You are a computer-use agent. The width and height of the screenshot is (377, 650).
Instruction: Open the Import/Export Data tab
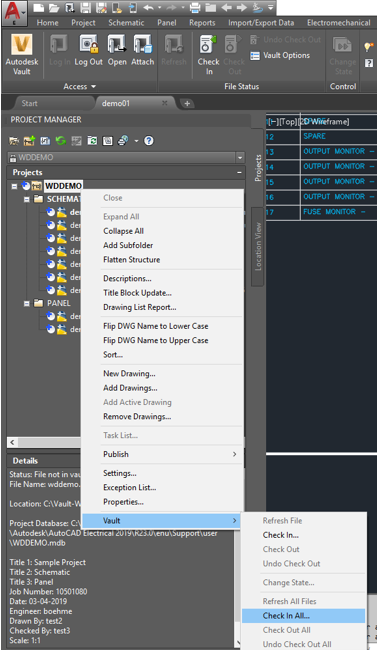pyautogui.click(x=261, y=23)
